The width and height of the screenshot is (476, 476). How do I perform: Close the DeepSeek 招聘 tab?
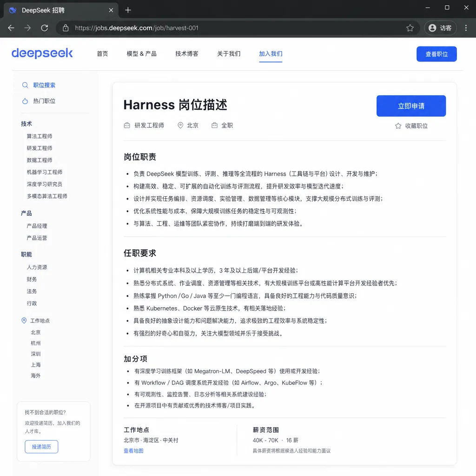point(111,10)
